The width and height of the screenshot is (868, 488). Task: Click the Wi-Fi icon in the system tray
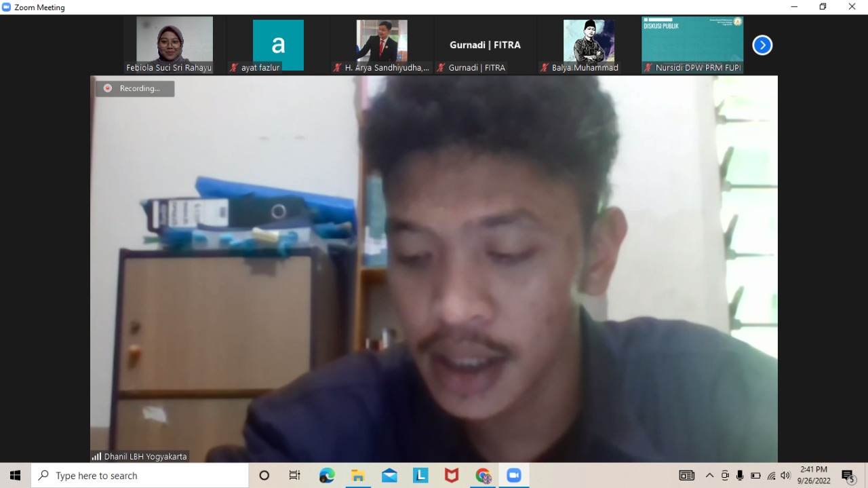click(x=771, y=475)
